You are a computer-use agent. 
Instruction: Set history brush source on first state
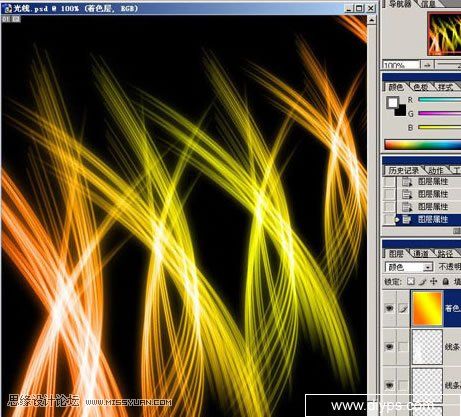coord(389,182)
